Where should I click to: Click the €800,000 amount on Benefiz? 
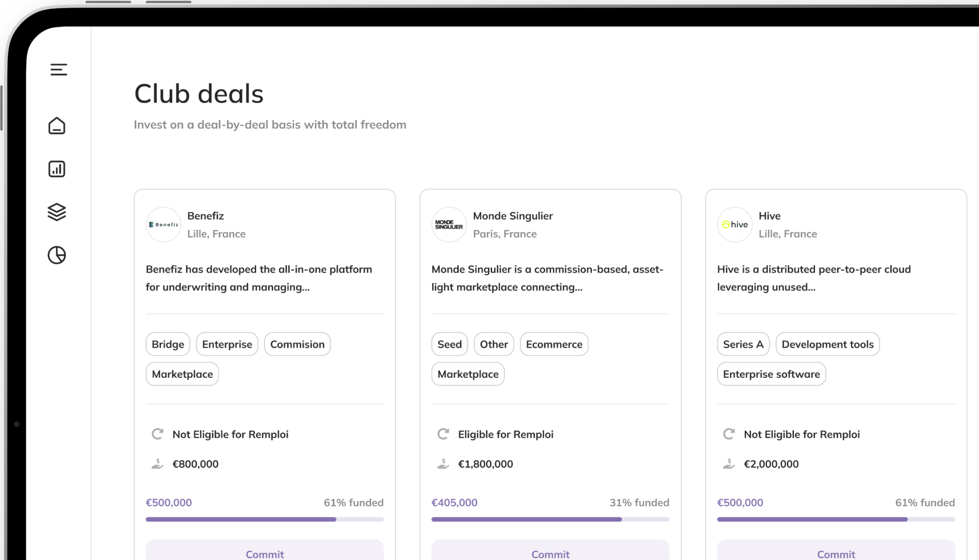[x=195, y=464]
